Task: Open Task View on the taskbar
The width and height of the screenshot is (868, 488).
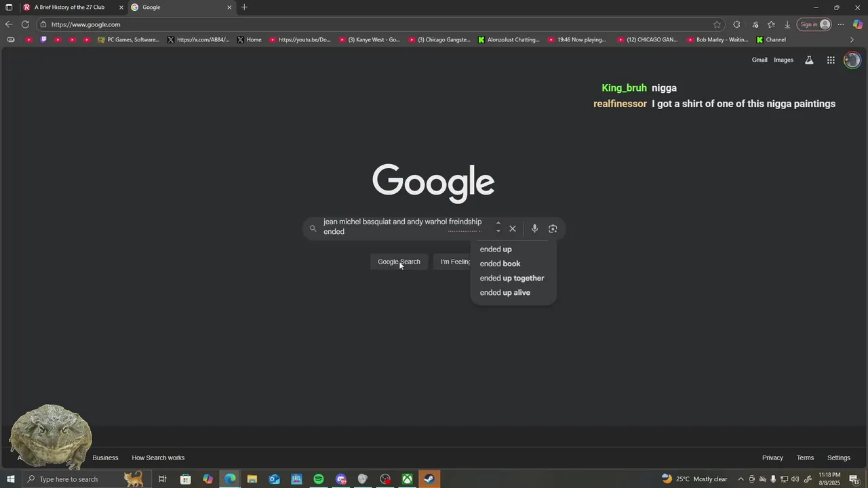Action: (x=163, y=479)
